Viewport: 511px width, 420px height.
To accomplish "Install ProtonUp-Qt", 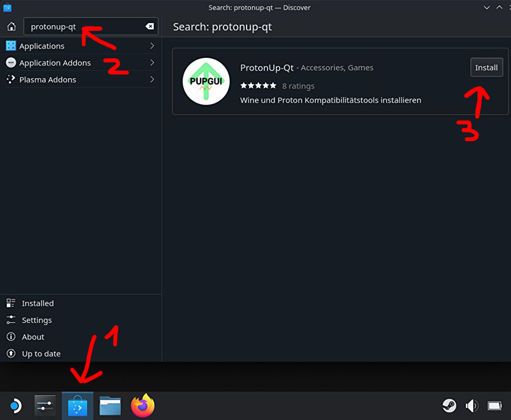I will (x=486, y=68).
